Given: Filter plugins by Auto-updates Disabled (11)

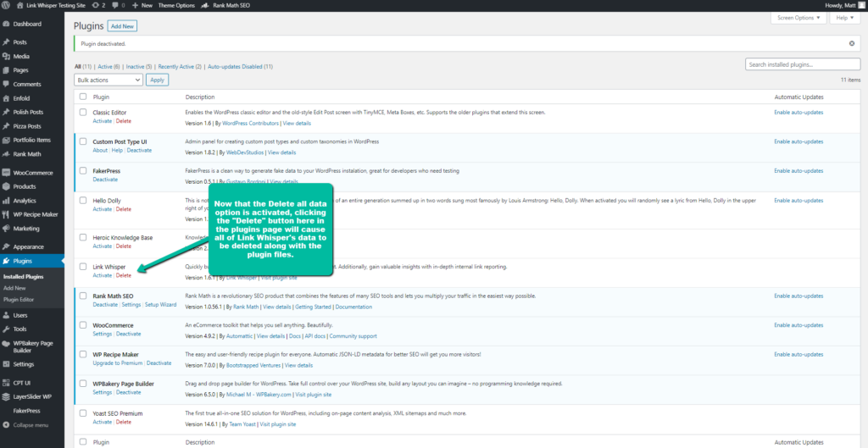Looking at the screenshot, I should 240,66.
